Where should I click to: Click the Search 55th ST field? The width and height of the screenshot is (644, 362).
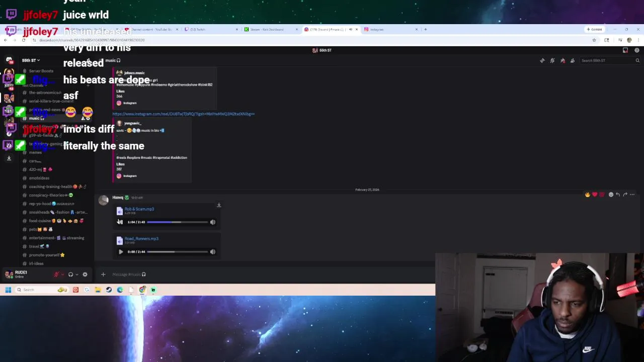610,60
